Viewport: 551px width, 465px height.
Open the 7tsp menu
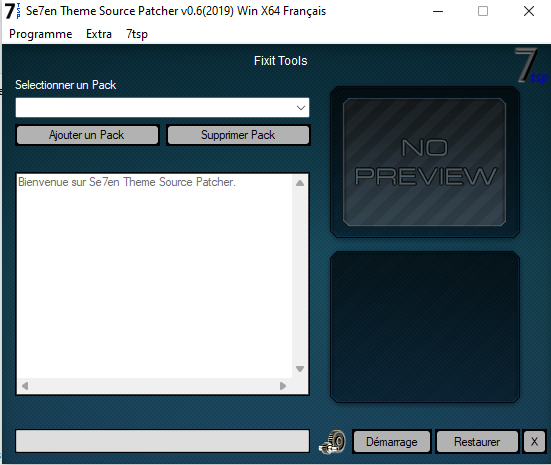pos(137,34)
